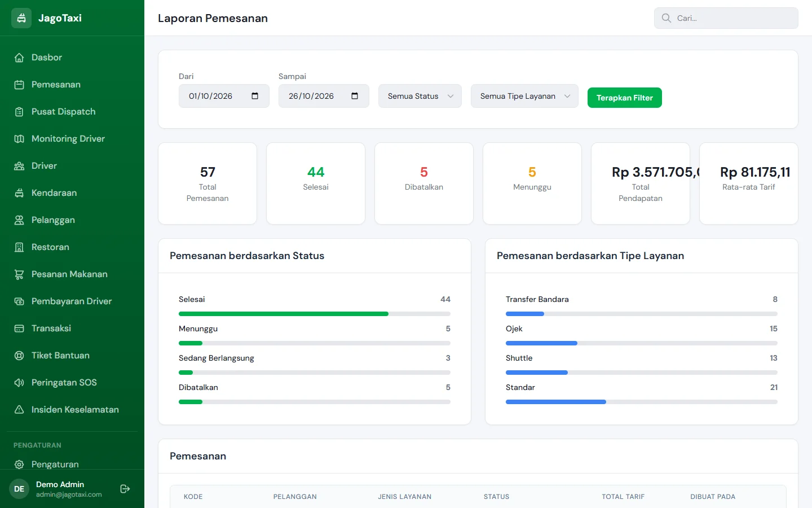Screen dimensions: 812x508
Task: Click the JagoTaxi brand name
Action: [60, 18]
